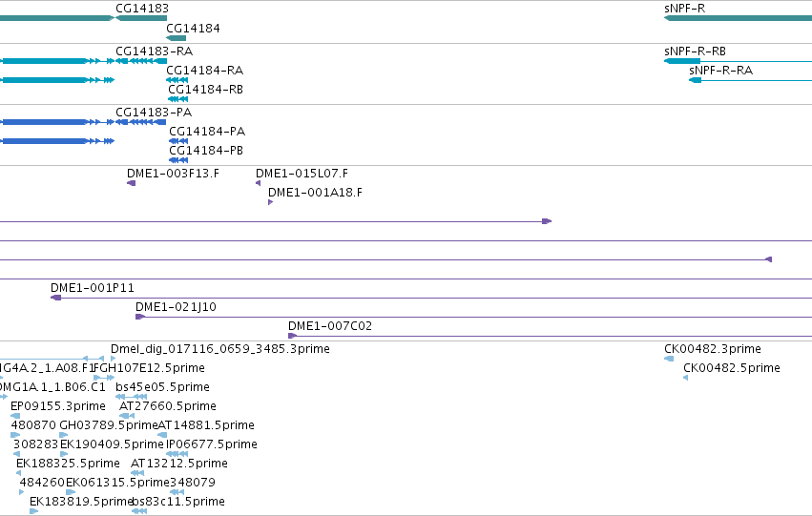
Task: Select the DME1-003F13.F feature arrow
Action: 132,183
